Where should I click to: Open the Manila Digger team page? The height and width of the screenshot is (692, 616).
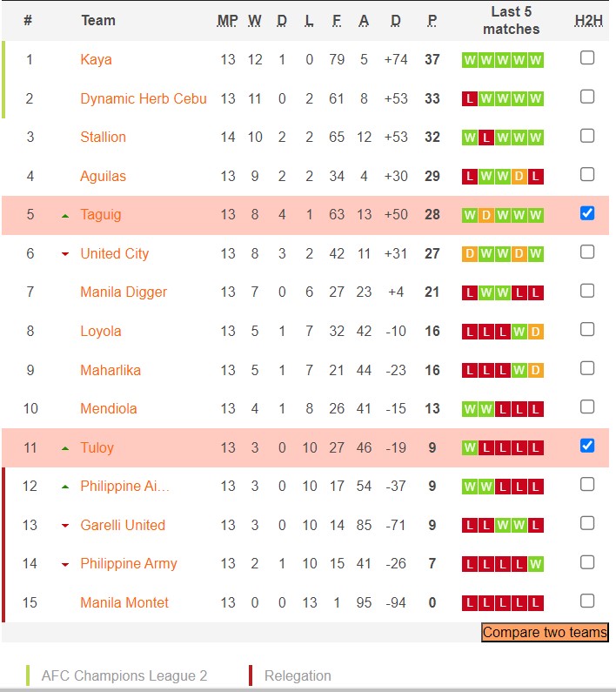click(124, 292)
